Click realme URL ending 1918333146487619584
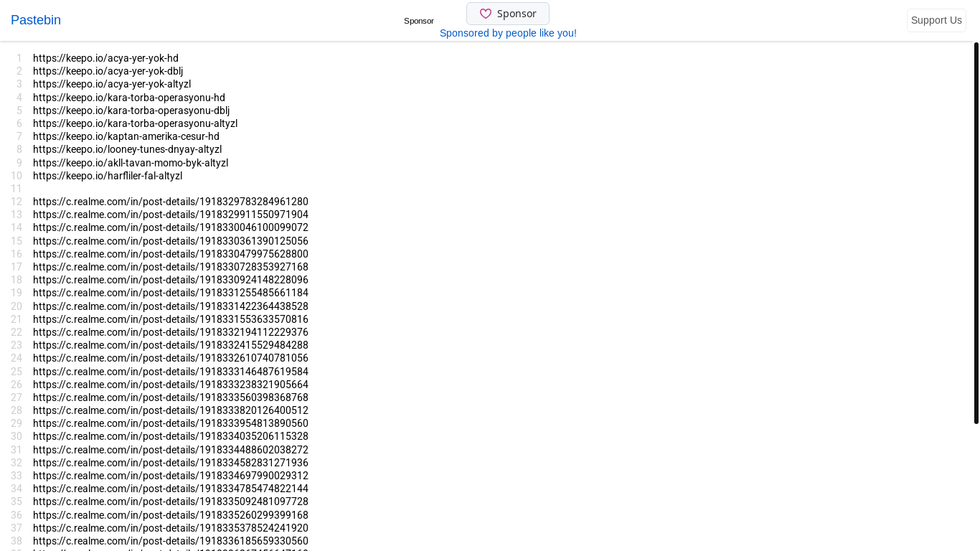The image size is (980, 551). coord(171,372)
